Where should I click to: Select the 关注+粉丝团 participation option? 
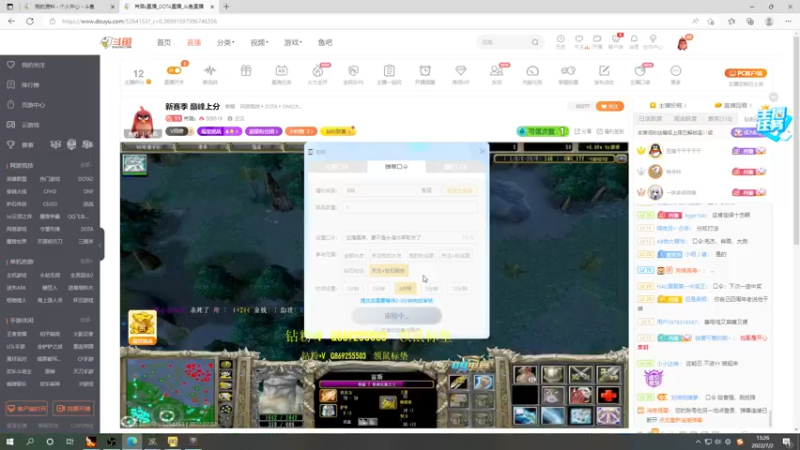pos(455,256)
